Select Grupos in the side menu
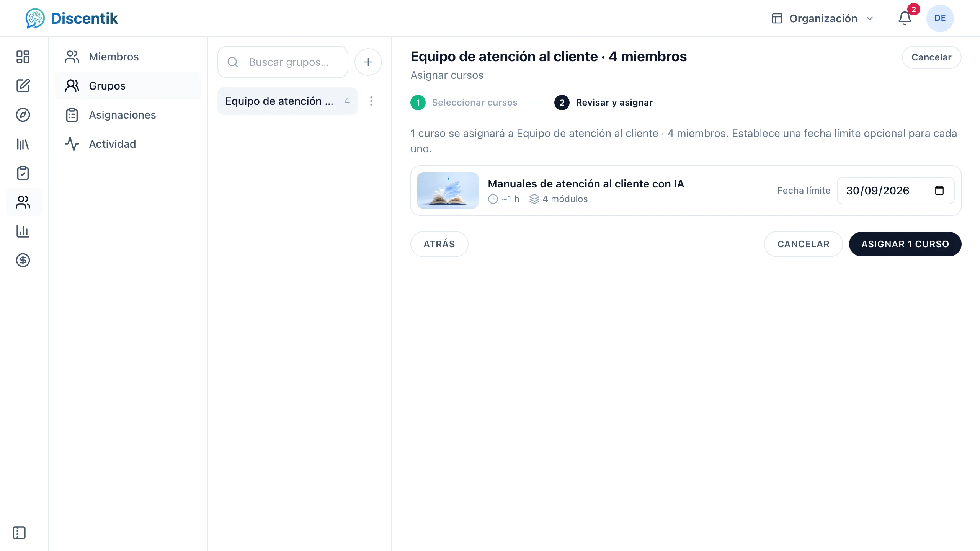 128,86
